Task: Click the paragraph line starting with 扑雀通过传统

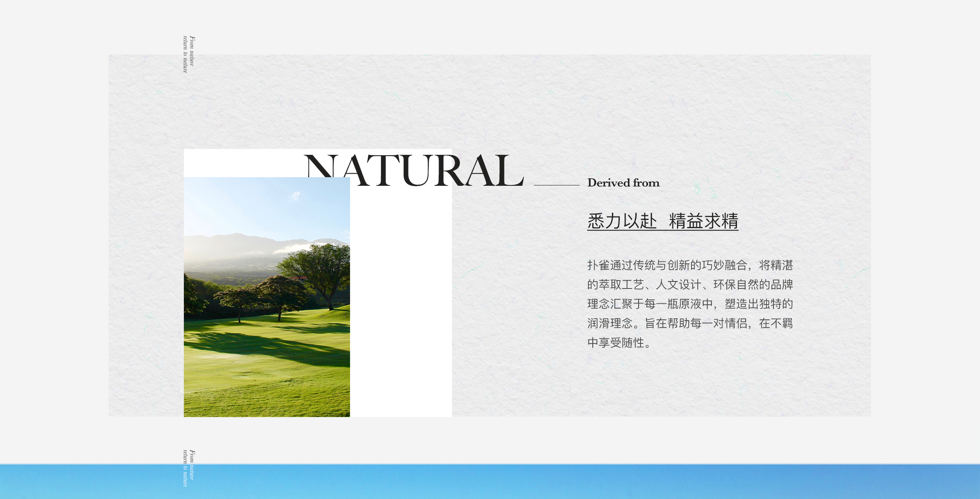Action: (690, 265)
